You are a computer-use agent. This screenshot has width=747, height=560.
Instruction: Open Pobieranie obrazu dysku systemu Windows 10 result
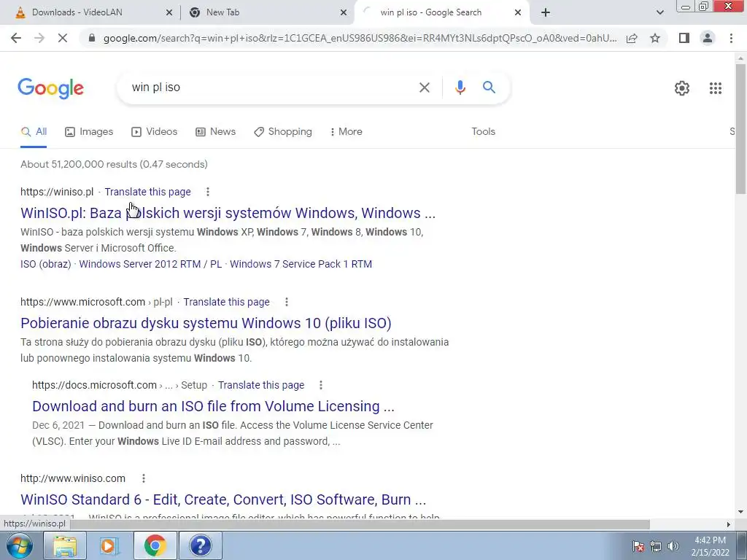pos(206,323)
